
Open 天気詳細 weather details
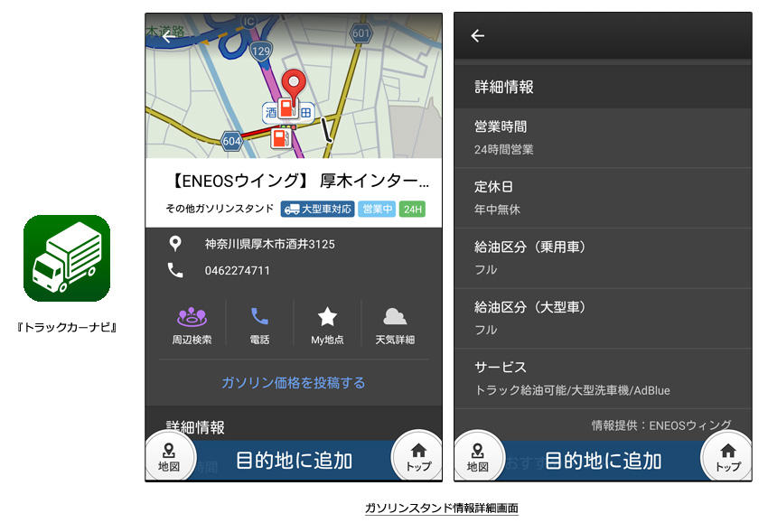coord(395,325)
